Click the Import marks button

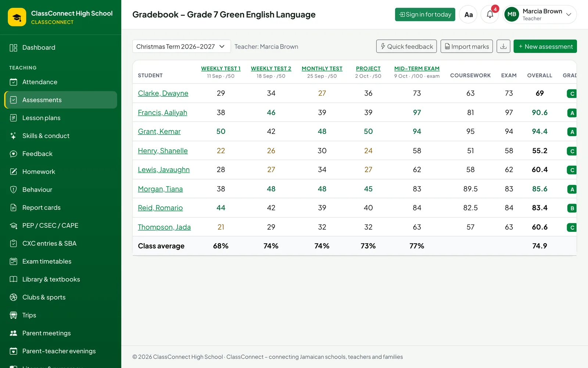point(467,46)
